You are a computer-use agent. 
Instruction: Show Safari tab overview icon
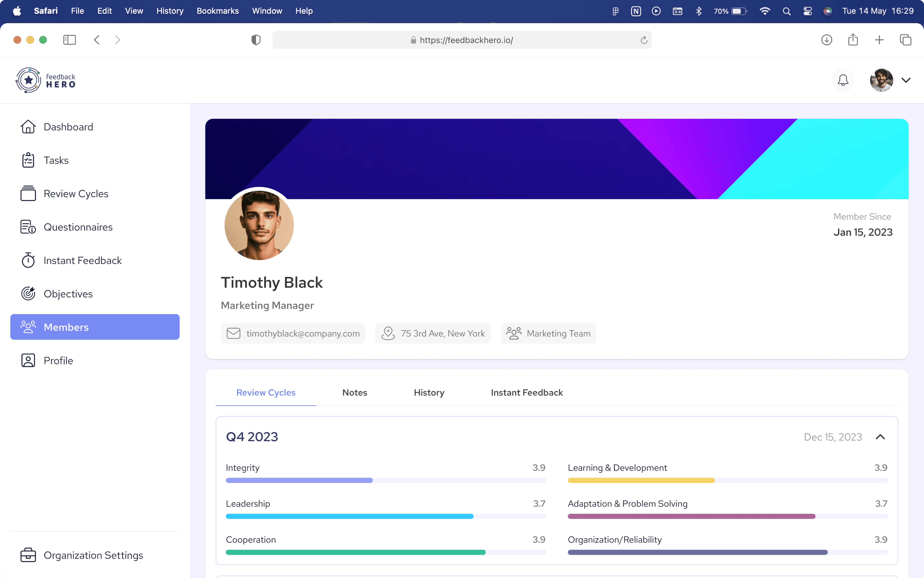coord(906,40)
